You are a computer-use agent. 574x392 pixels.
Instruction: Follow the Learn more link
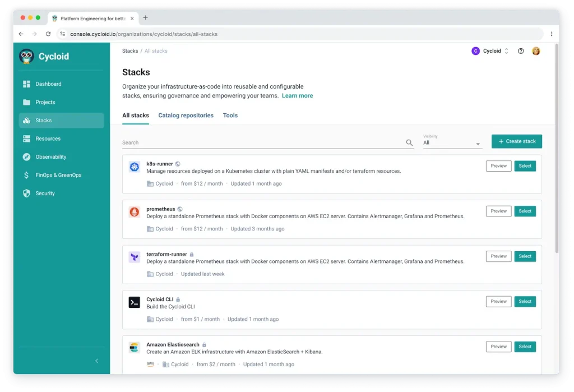[297, 96]
